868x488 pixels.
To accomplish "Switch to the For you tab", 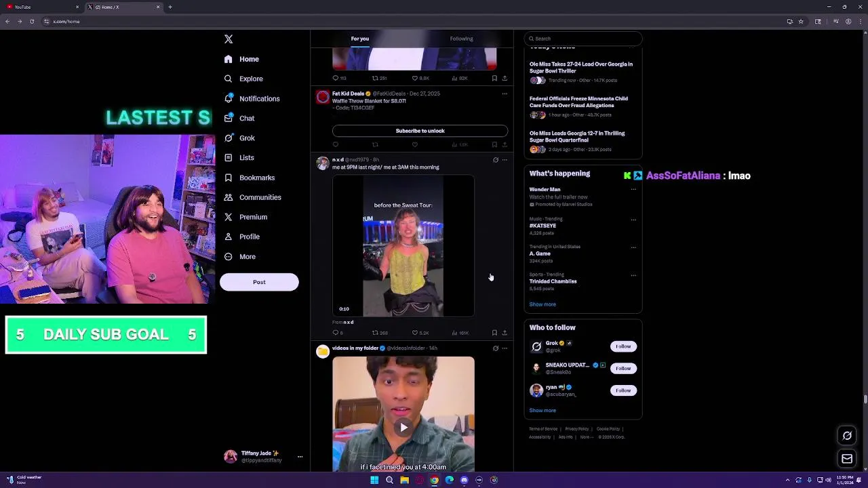I will click(360, 39).
